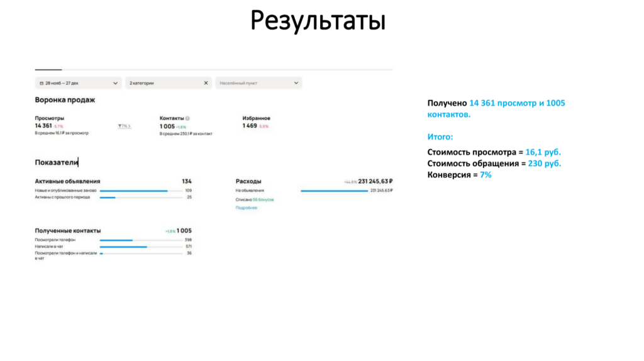Image resolution: width=644 pixels, height=361 pixels.
Task: Click the Посмотрели телефон и написали в чат bar
Action: coord(142,253)
